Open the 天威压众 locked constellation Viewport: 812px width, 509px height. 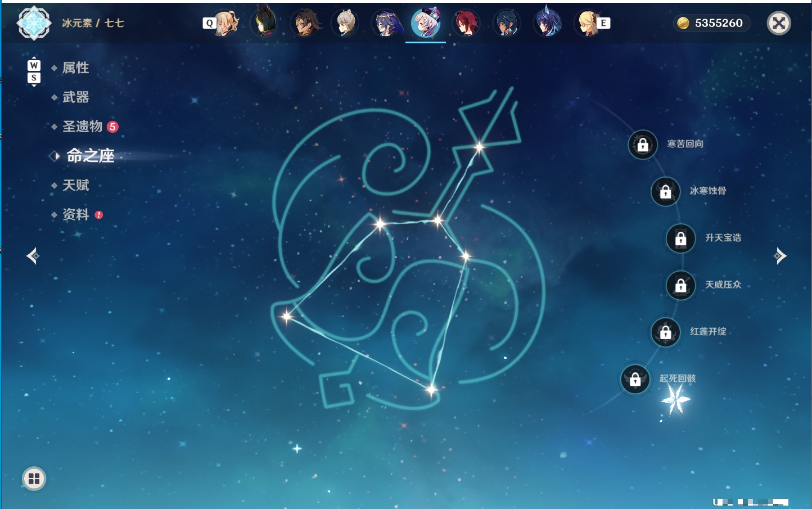[681, 286]
